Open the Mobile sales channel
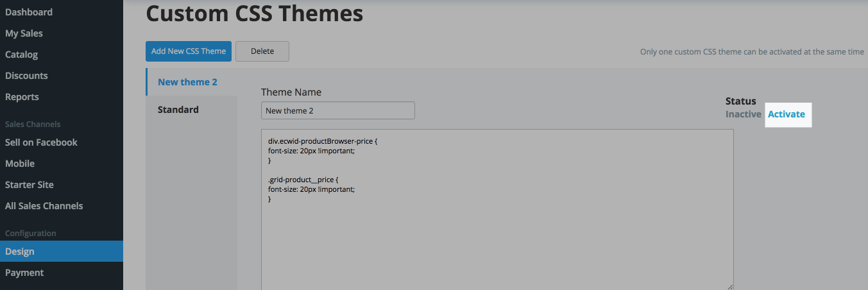Image resolution: width=868 pixels, height=290 pixels. (20, 164)
